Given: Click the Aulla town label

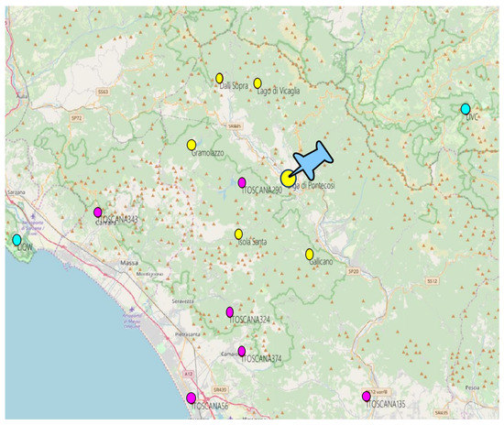Looking at the screenshot, I should click(x=22, y=96).
